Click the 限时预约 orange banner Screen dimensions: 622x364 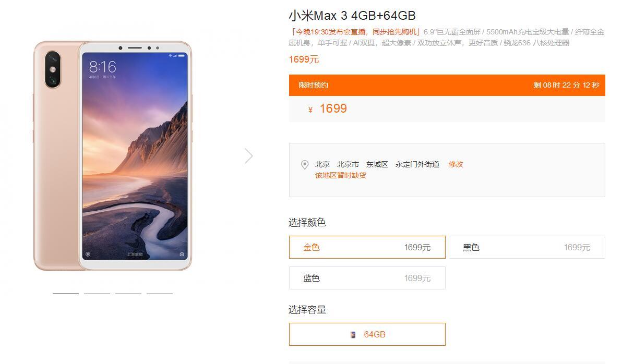pos(447,85)
